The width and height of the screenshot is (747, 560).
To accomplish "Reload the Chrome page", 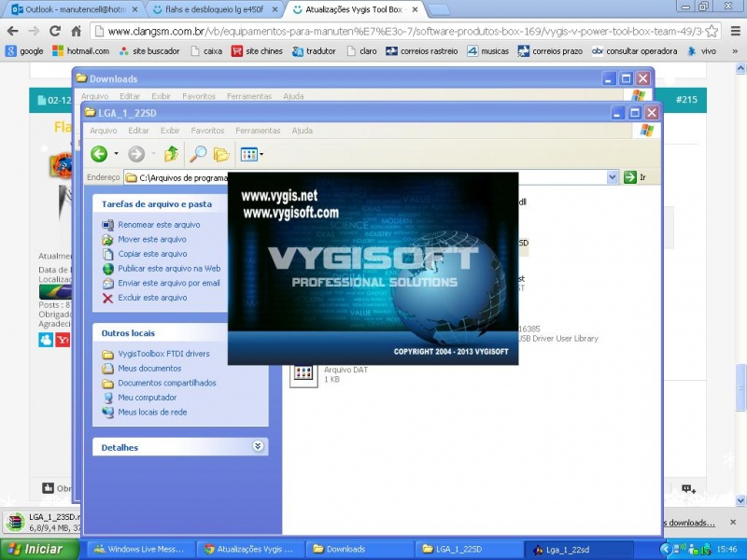I will coord(55,31).
